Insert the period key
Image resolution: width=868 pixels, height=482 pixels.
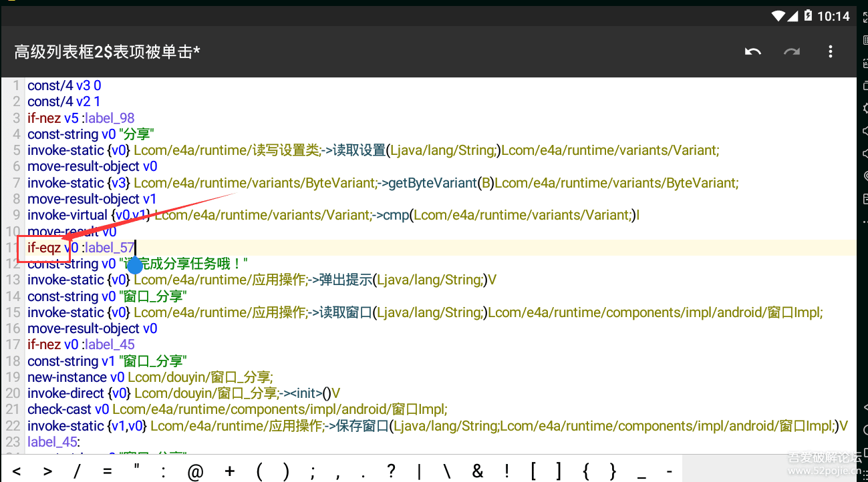tap(363, 476)
